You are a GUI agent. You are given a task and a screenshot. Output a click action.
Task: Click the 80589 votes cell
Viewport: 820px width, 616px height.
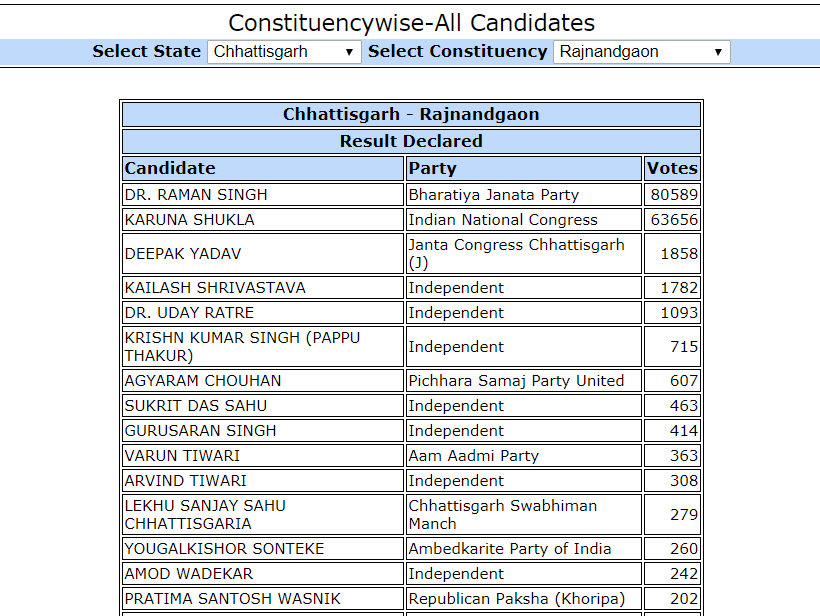tap(672, 195)
